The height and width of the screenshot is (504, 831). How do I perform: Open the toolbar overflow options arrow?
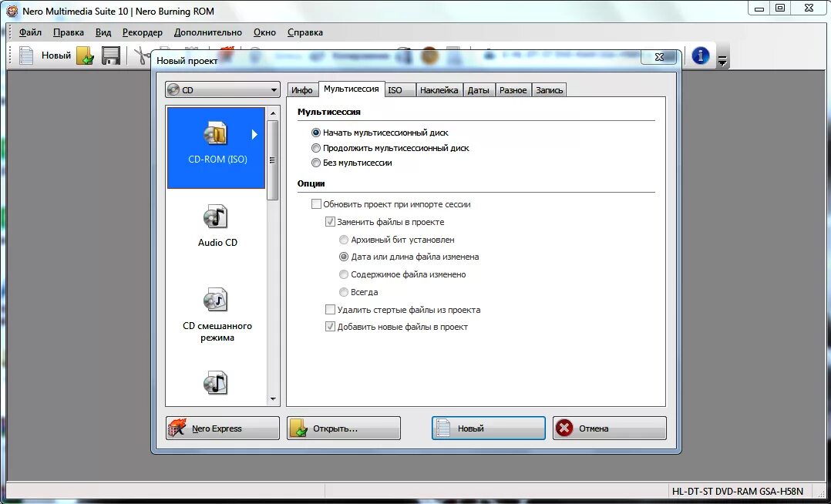[x=722, y=62]
